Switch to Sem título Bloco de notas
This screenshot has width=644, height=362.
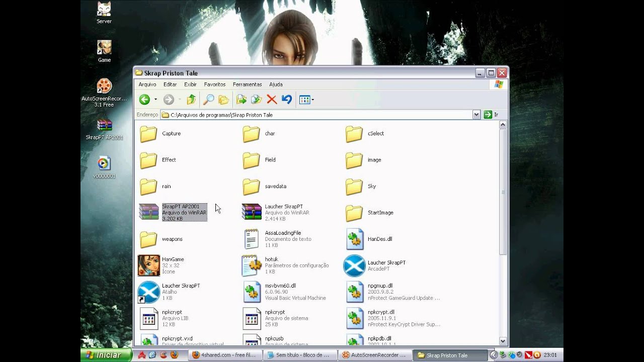pyautogui.click(x=300, y=355)
